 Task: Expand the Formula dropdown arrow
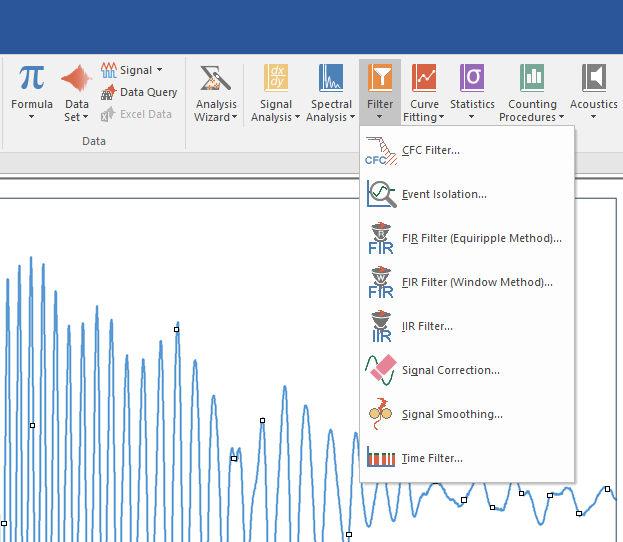[31, 117]
